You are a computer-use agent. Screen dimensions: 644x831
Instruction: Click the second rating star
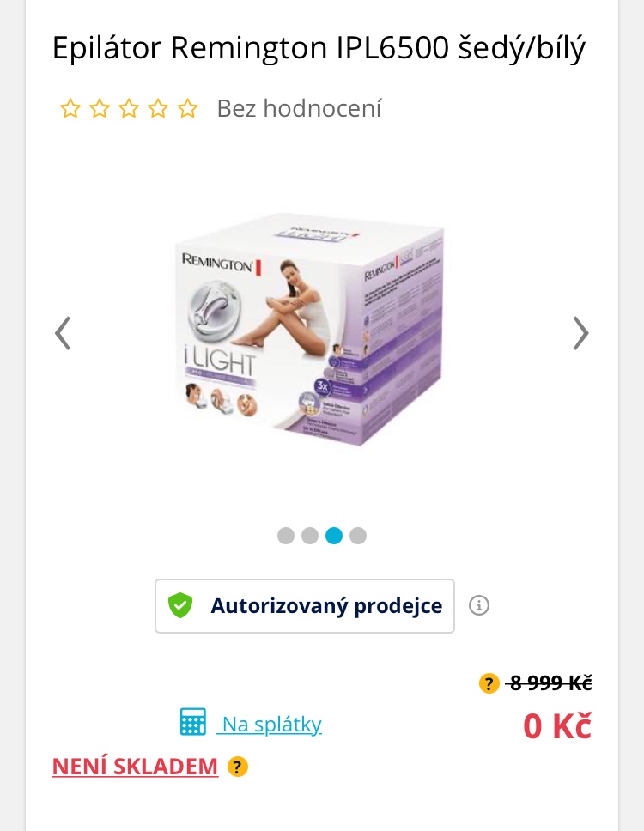[x=100, y=109]
